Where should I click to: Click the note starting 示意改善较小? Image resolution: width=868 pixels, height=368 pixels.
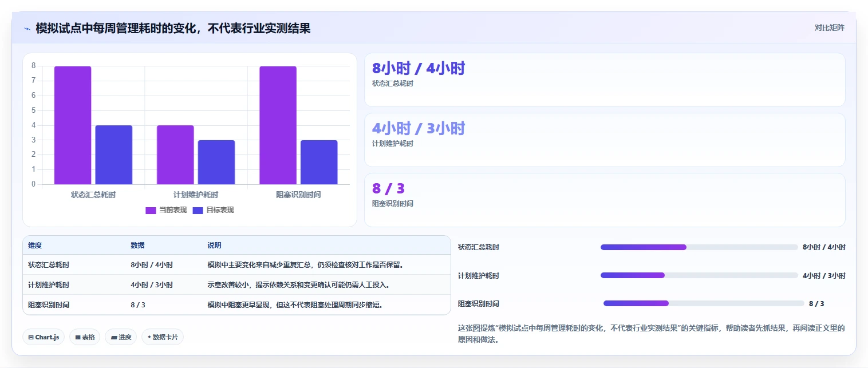(299, 285)
